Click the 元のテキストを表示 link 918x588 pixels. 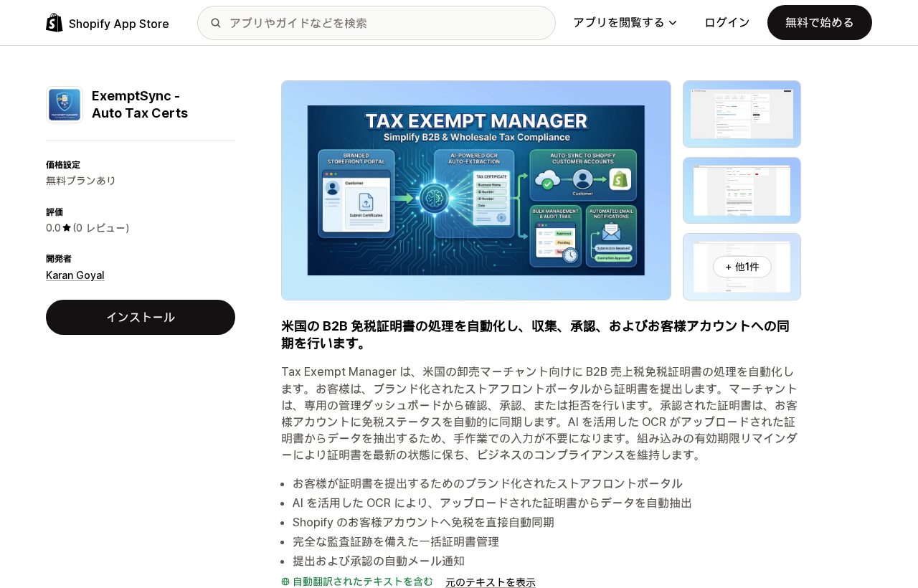(491, 582)
